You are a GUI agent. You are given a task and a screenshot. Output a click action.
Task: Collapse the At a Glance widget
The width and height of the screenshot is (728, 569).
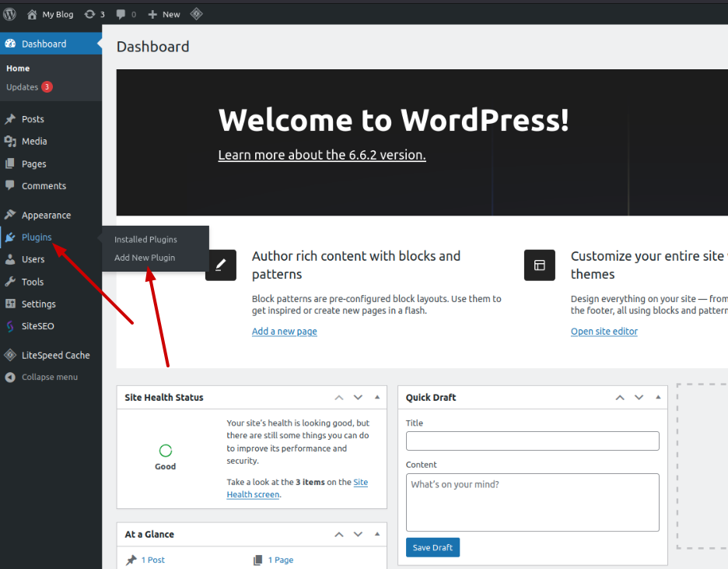[377, 534]
